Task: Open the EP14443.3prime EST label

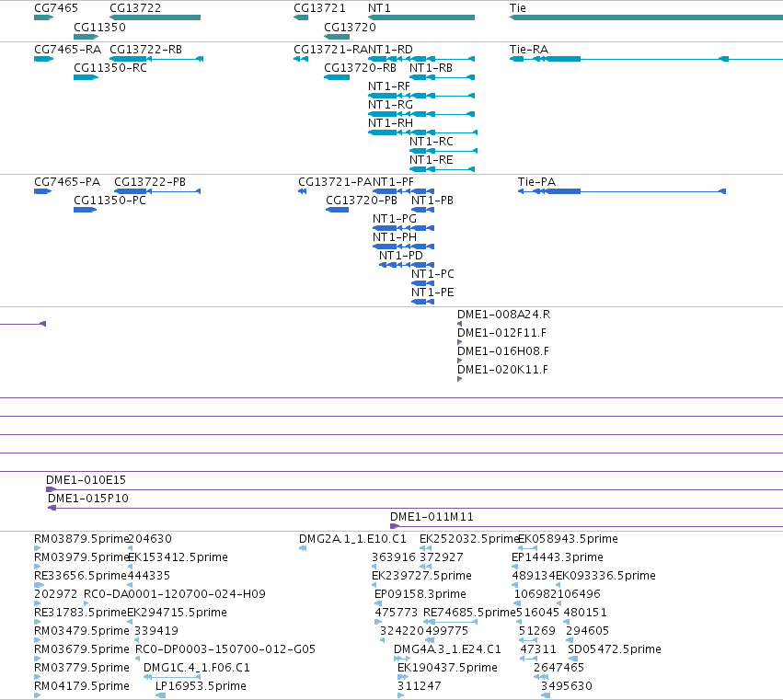Action: (x=558, y=557)
